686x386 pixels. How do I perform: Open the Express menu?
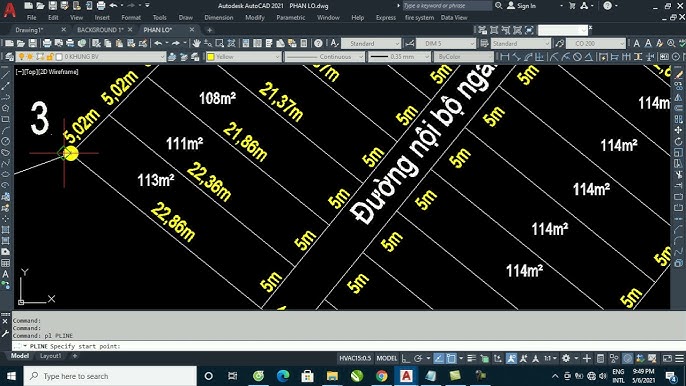385,18
